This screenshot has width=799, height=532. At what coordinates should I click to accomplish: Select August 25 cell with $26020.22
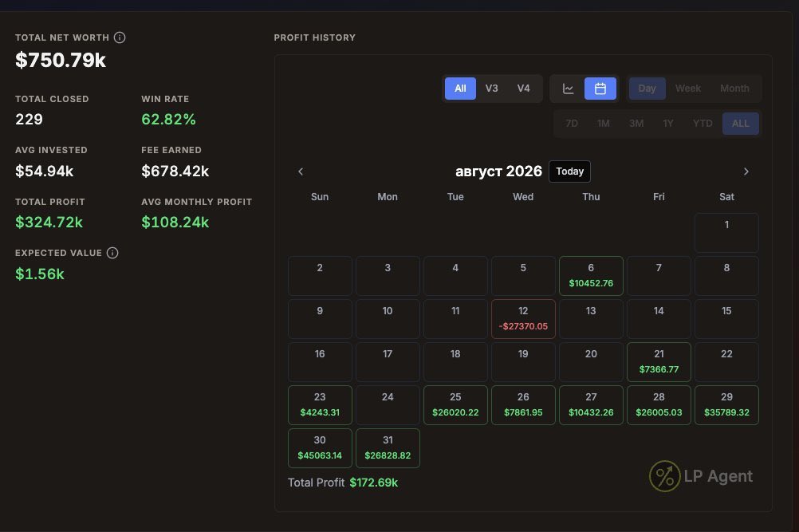tap(455, 405)
